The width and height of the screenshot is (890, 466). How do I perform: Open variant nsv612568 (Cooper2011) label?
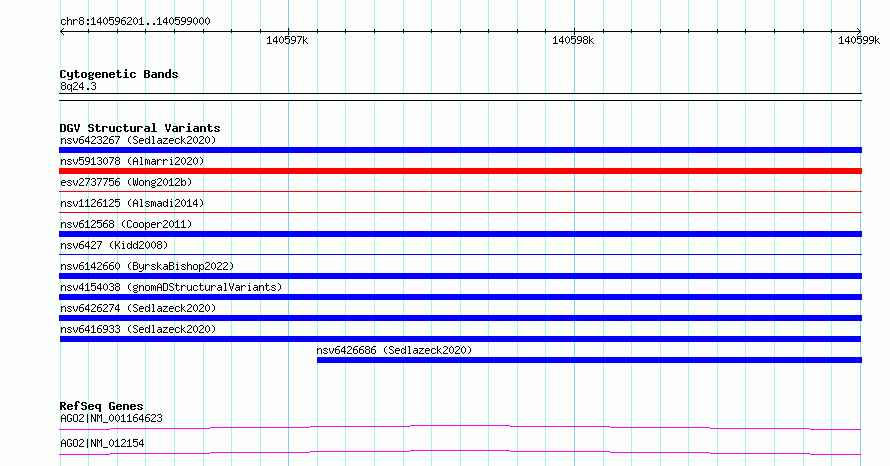point(126,224)
